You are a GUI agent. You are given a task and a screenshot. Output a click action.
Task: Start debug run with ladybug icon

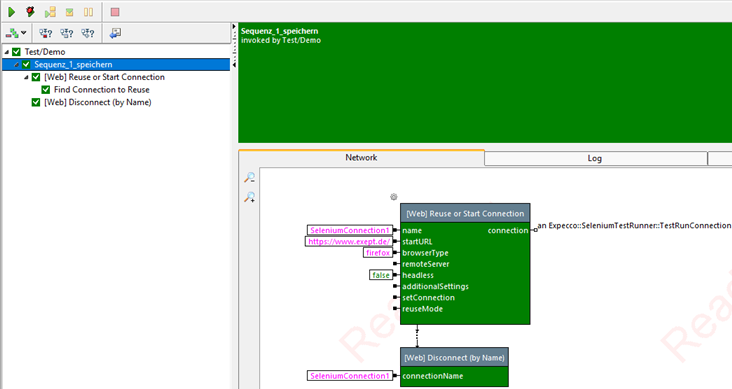(30, 12)
